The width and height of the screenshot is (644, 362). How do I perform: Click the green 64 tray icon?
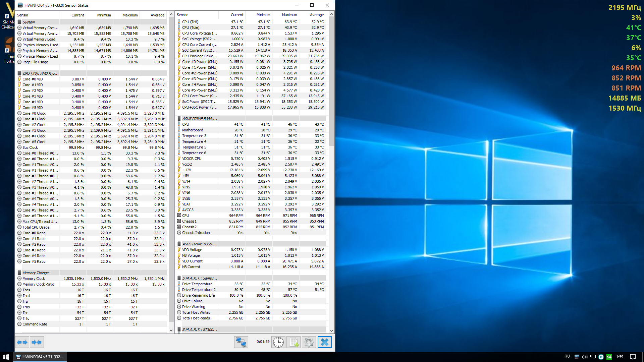609,357
